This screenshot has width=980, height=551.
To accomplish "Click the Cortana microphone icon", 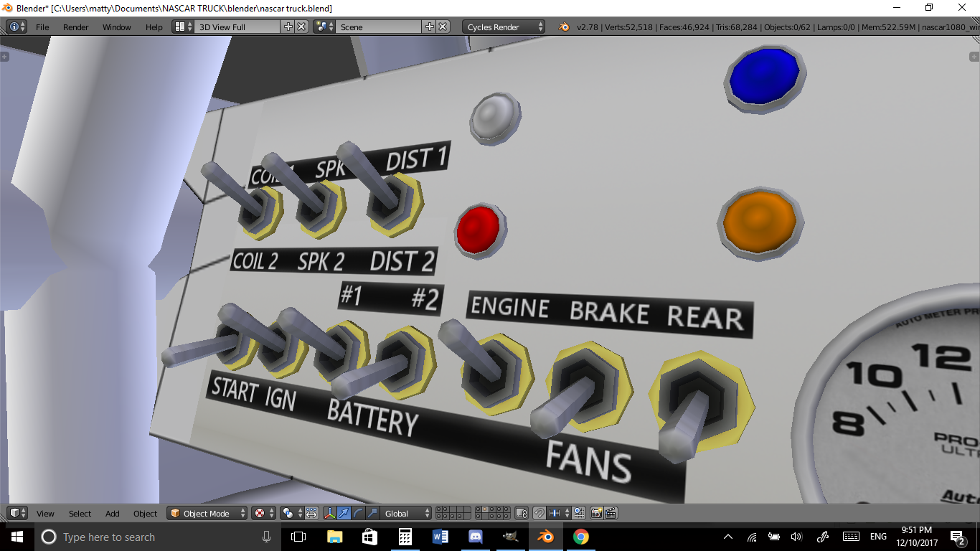I will click(266, 537).
